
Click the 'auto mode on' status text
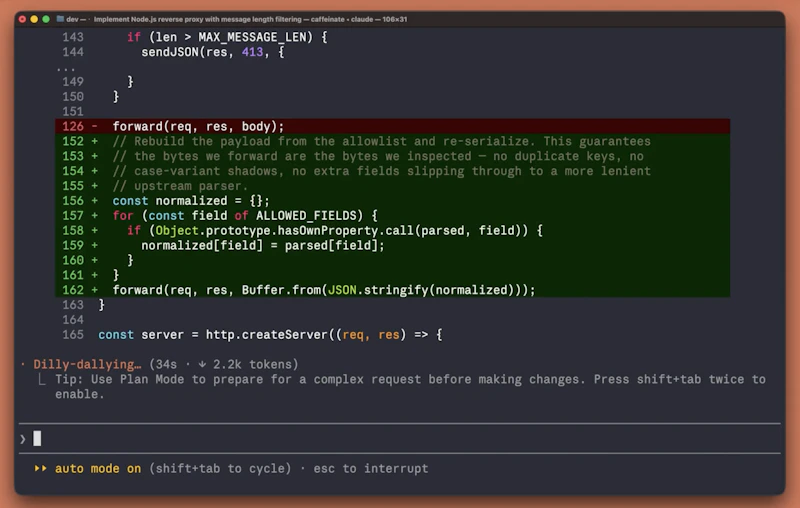[x=98, y=468]
